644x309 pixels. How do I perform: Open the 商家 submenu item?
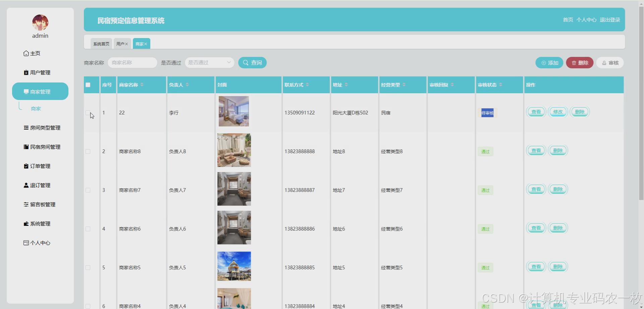point(36,108)
